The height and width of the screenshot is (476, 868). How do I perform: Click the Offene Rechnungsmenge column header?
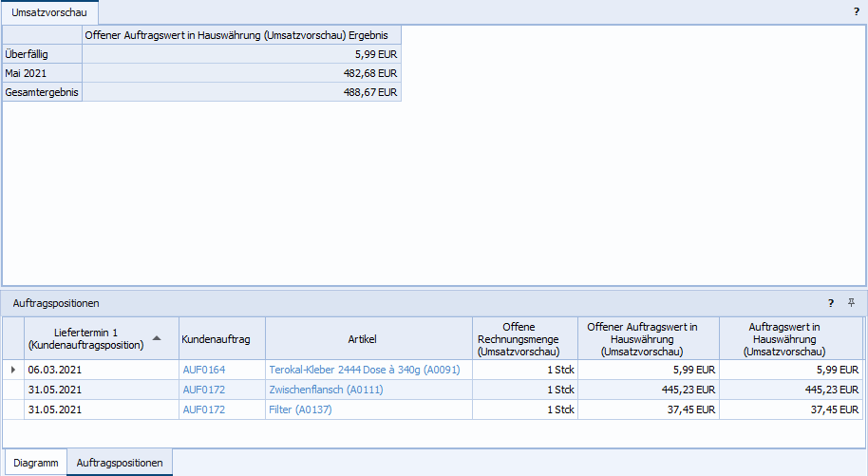pyautogui.click(x=524, y=339)
